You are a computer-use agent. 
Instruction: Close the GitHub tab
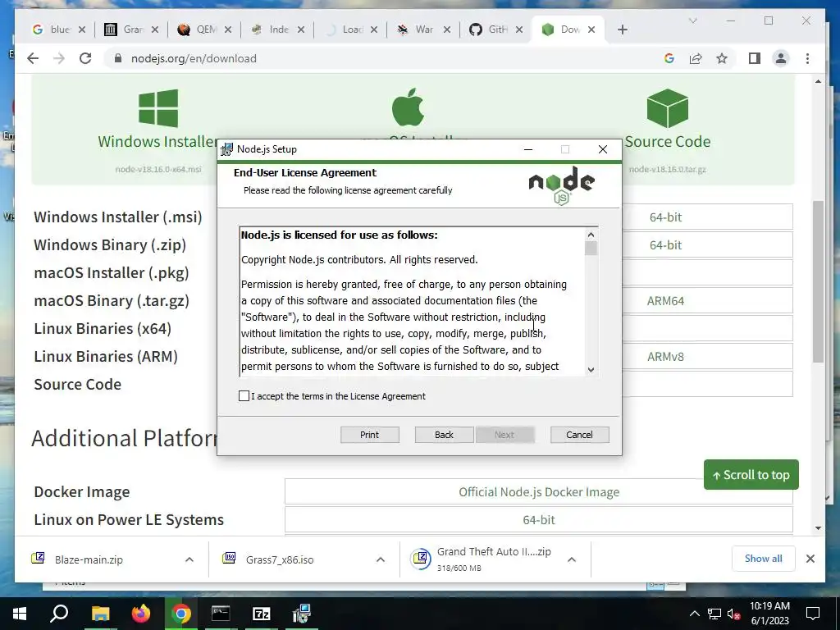(519, 30)
